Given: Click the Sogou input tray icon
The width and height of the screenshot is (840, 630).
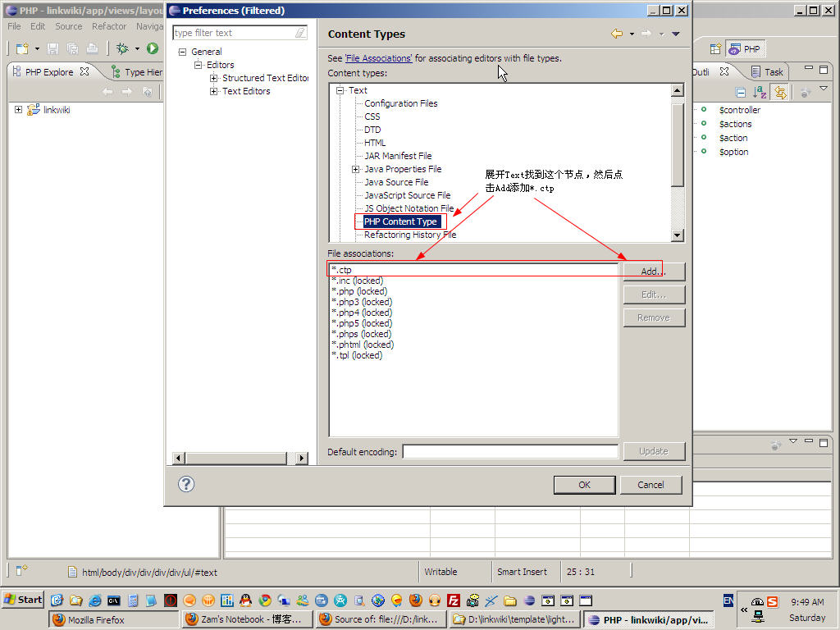Looking at the screenshot, I should pyautogui.click(x=772, y=601).
